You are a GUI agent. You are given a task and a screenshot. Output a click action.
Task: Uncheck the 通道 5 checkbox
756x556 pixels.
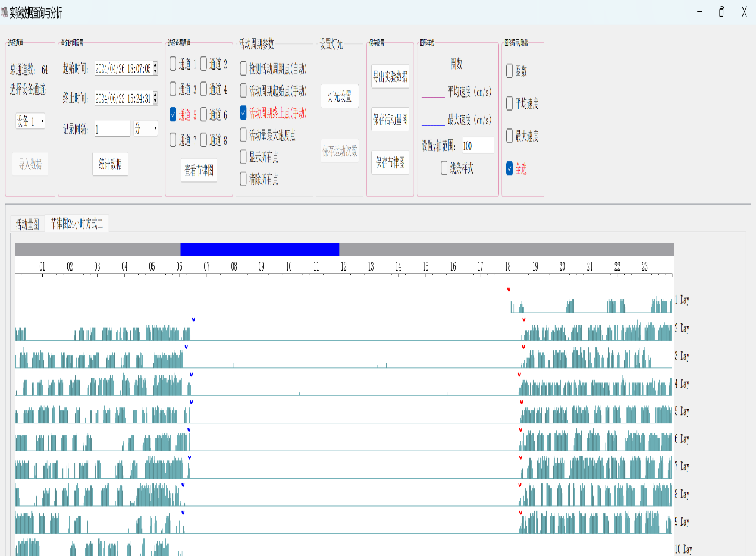click(174, 114)
